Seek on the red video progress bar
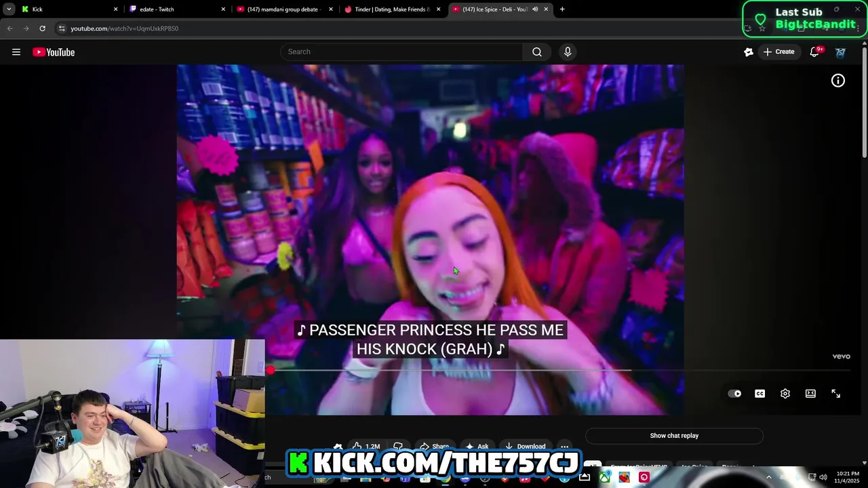This screenshot has width=868, height=488. [x=559, y=371]
